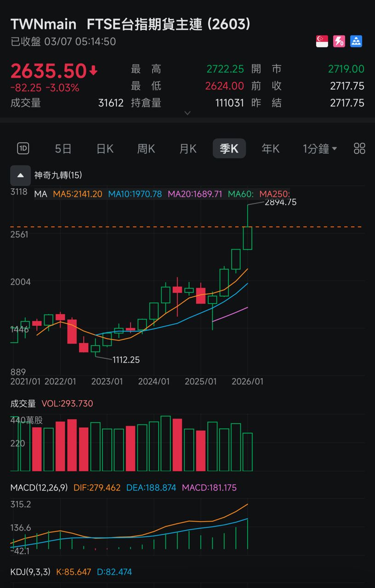Open the 1分鐘 interval dropdown
Image resolution: width=375 pixels, height=588 pixels.
320,148
